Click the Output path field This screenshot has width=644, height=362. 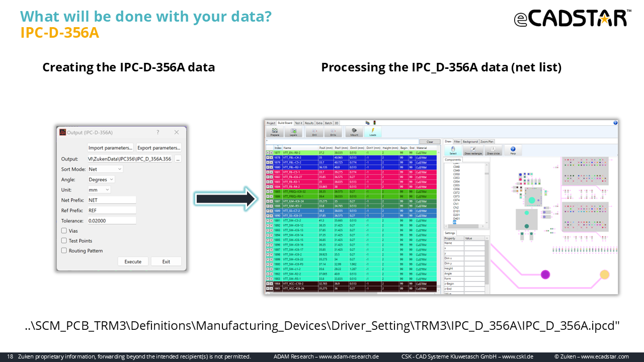point(130,159)
